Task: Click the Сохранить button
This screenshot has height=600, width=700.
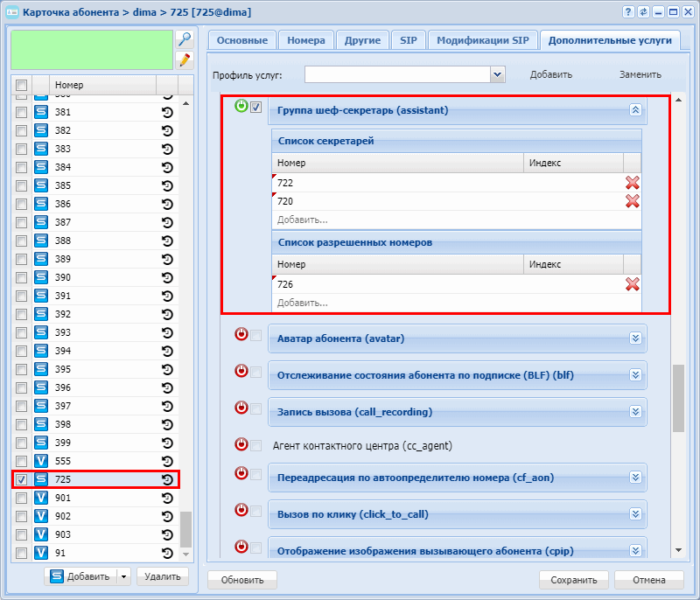Action: [x=574, y=580]
